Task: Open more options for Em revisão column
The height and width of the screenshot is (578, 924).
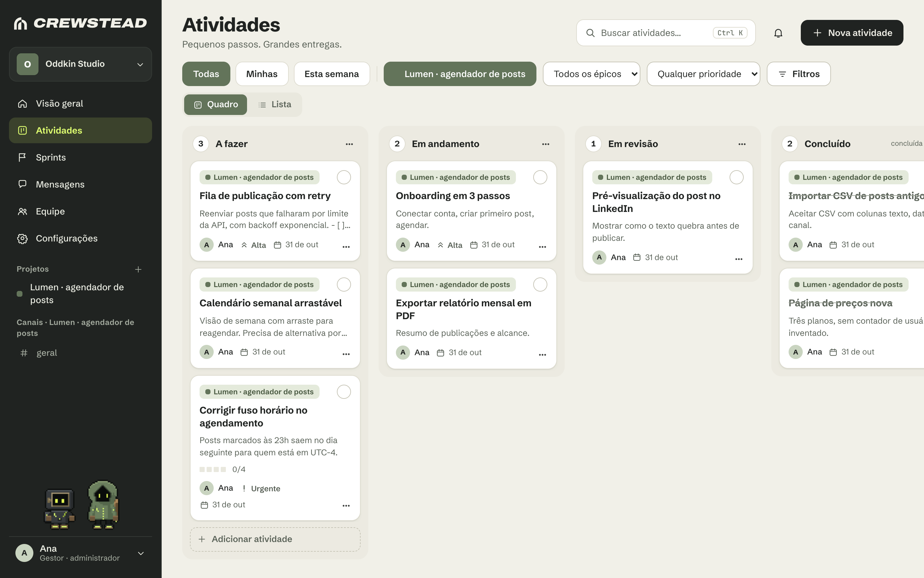Action: 742,144
